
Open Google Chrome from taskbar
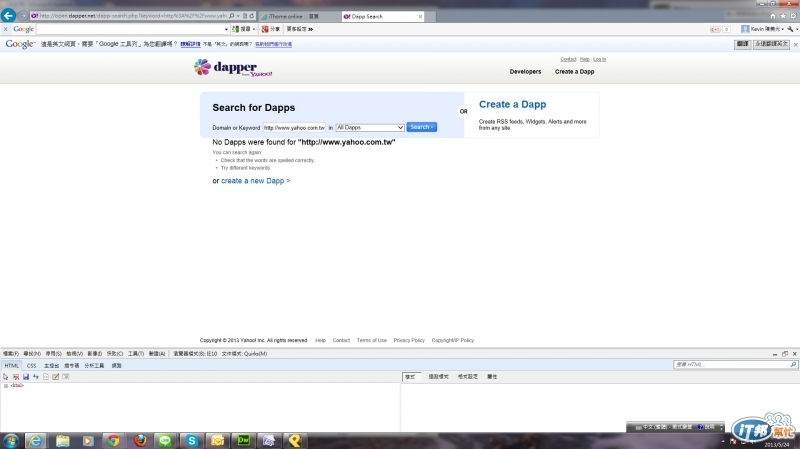(x=113, y=441)
